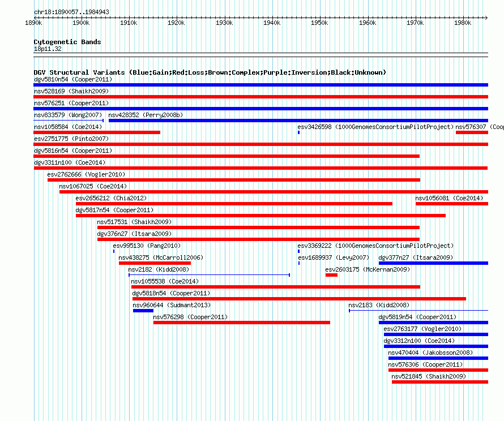The image size is (504, 421).
Task: Click the chr18:1890057..1984943 region label
Action: pos(71,12)
